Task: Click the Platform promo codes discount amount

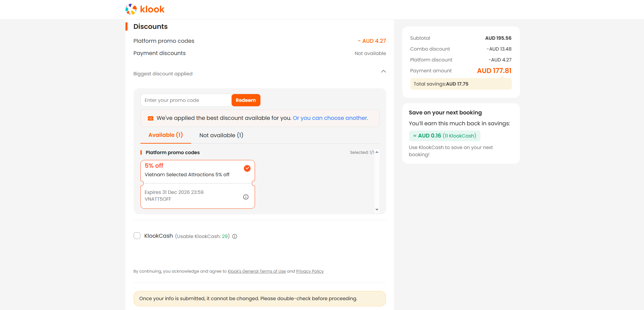Action: click(x=372, y=41)
